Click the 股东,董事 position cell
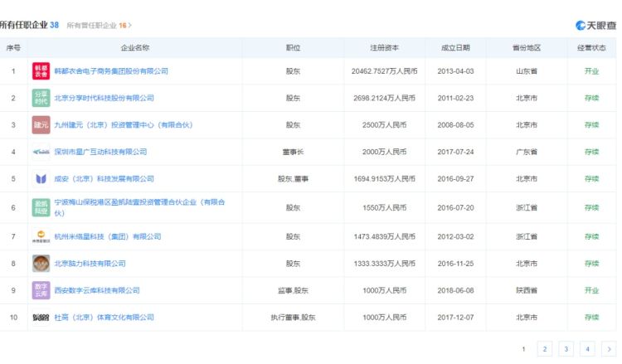Viewport: 622px width, 364px height. (x=293, y=179)
